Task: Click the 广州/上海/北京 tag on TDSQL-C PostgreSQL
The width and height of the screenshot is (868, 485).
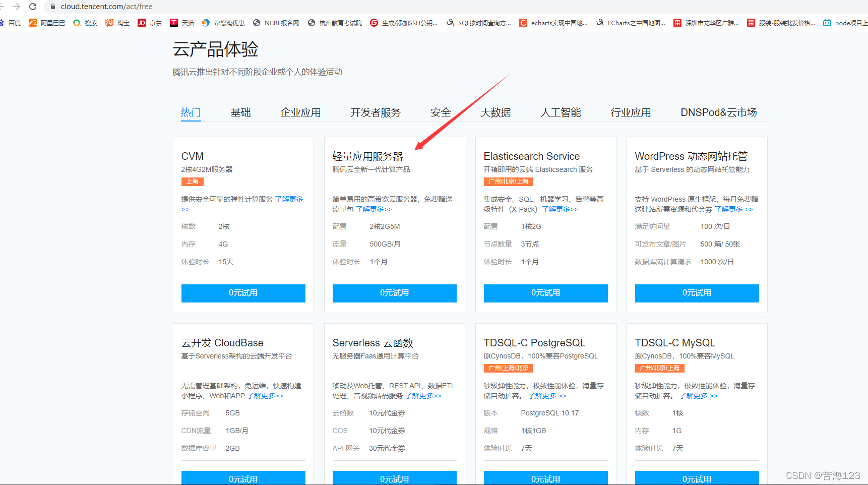Action: [x=509, y=368]
